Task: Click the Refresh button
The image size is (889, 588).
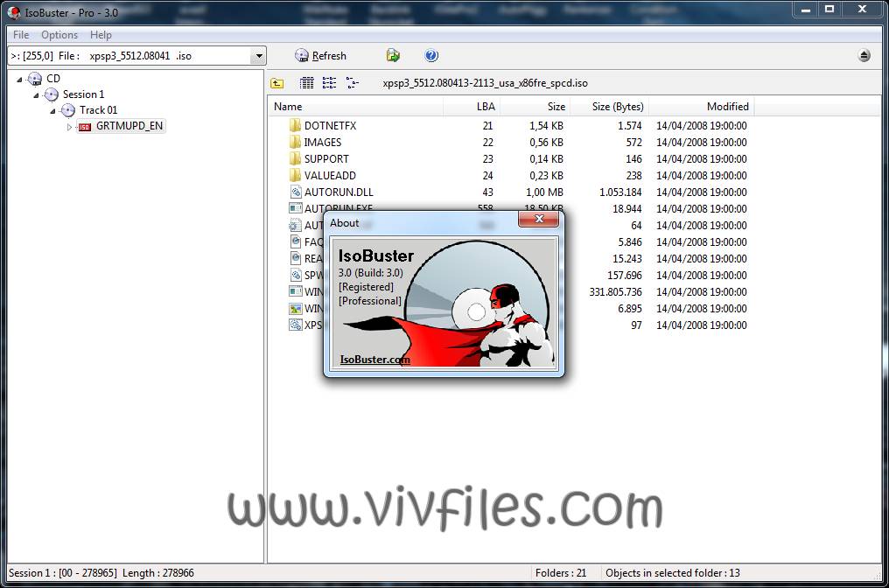Action: click(x=321, y=56)
